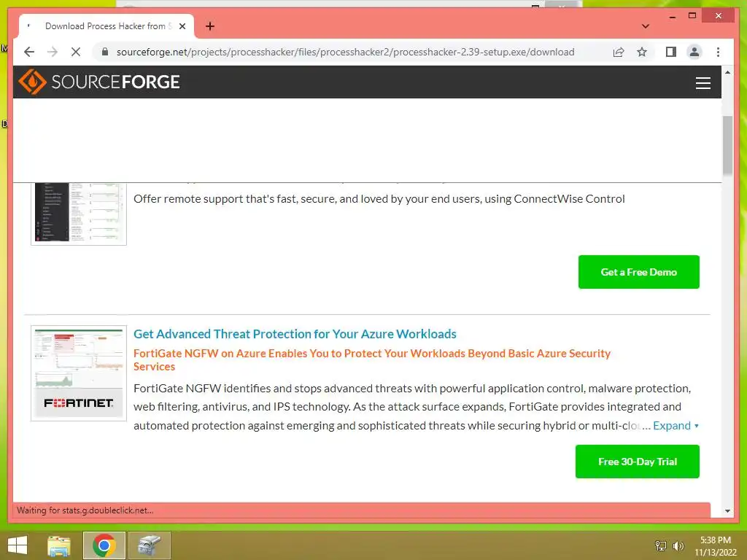Click scrollbar up arrow
This screenshot has height=560, width=747.
click(727, 72)
